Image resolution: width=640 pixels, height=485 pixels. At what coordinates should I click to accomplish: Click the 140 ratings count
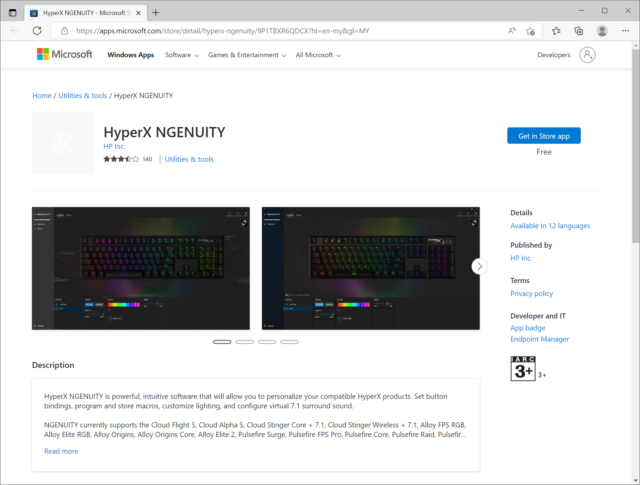tap(147, 159)
